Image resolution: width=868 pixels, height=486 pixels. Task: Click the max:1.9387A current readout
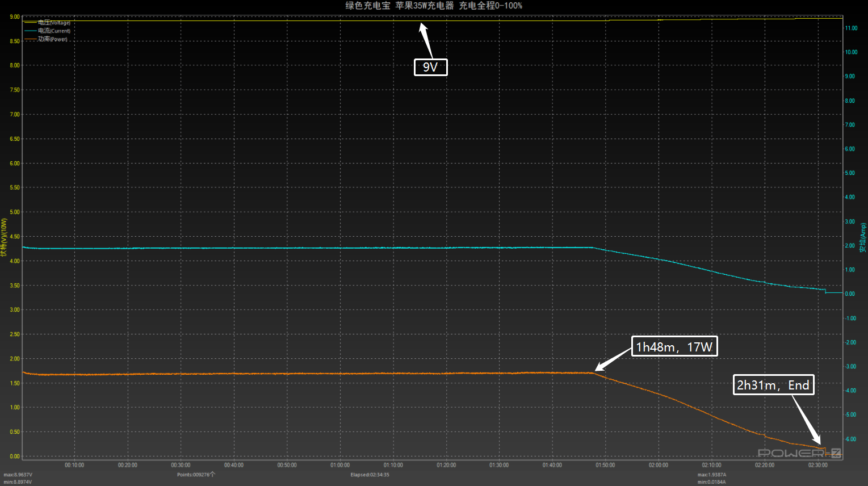[x=712, y=475]
